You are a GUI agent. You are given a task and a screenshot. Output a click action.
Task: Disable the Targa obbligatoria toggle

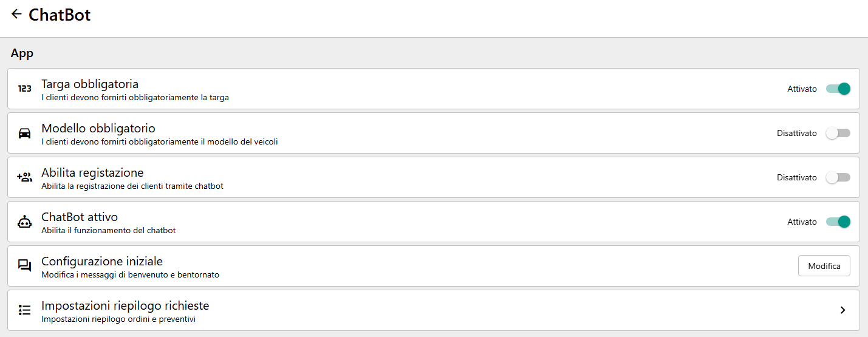tap(838, 89)
